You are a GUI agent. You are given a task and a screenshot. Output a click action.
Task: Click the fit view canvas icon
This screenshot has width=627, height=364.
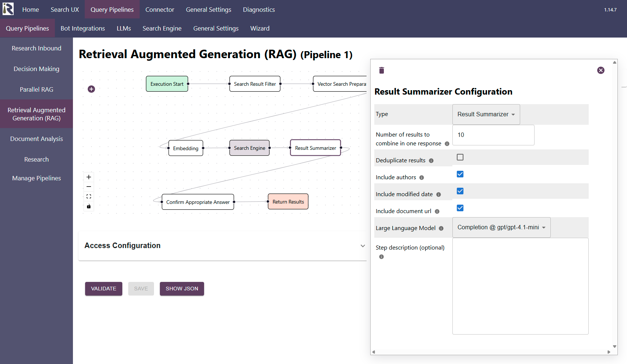point(89,197)
